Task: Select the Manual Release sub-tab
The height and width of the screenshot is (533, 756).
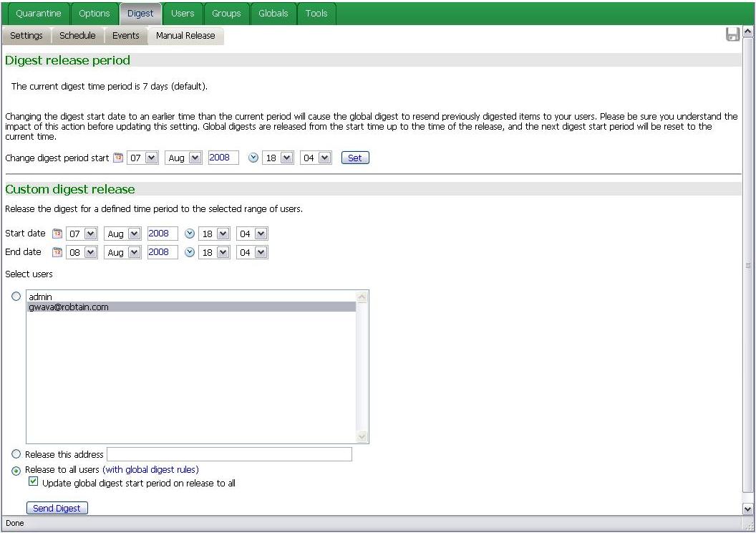Action: point(185,35)
